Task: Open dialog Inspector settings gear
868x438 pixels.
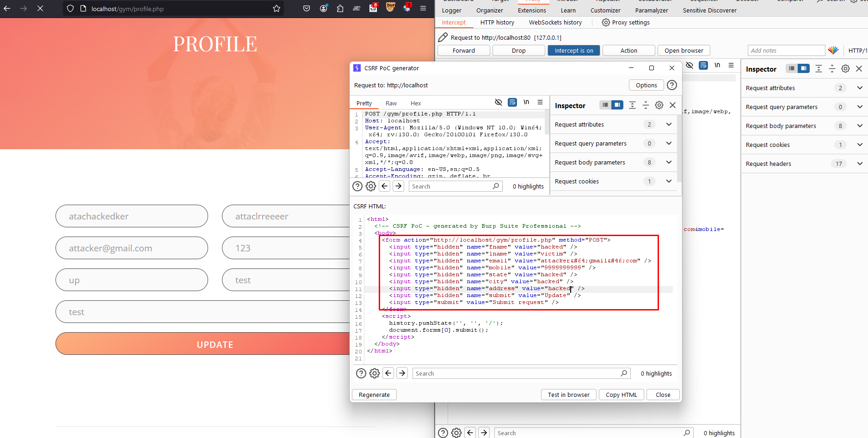Action: click(659, 105)
